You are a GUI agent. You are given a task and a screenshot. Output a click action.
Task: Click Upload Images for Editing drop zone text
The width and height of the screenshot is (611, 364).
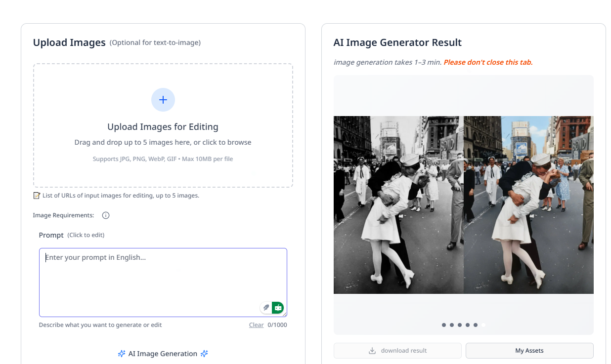[163, 127]
